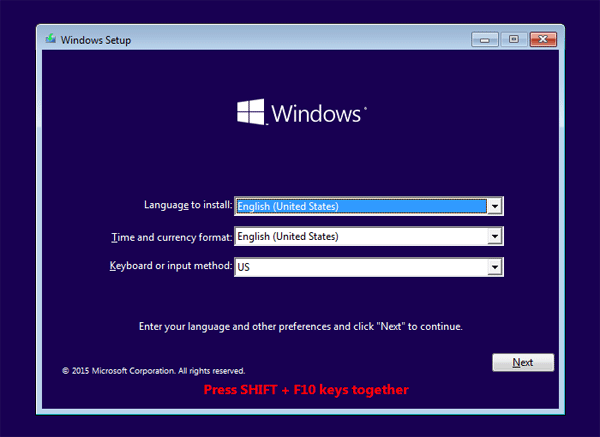Image resolution: width=600 pixels, height=437 pixels.
Task: Click the 'Language to install' label
Action: 188,205
